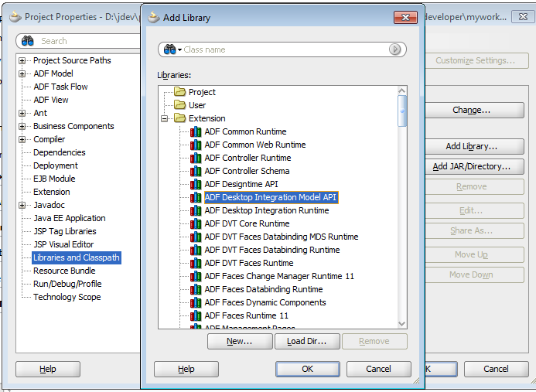Screen dimensions: 536x392
Task: Expand the Compiler node
Action: (22, 139)
